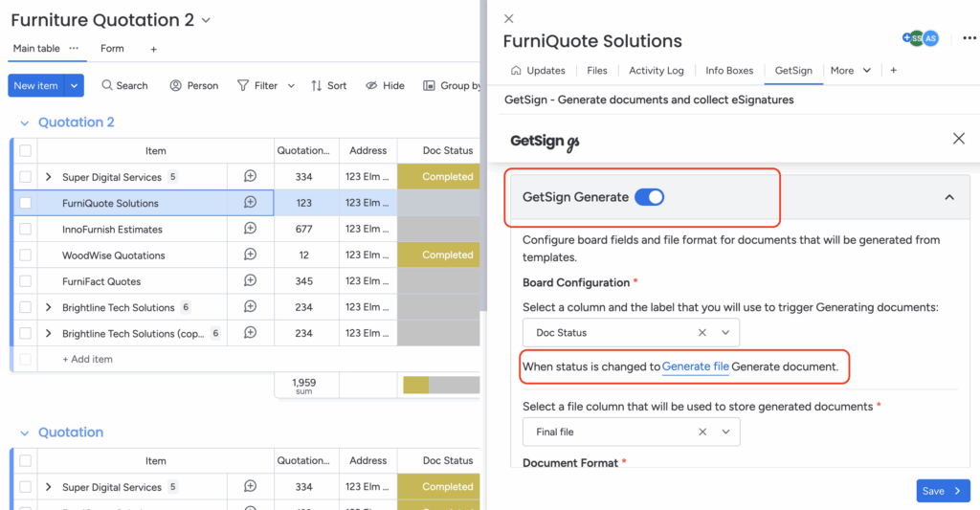Click the Group by tool
Viewport: 980px width, 510px height.
click(x=452, y=85)
